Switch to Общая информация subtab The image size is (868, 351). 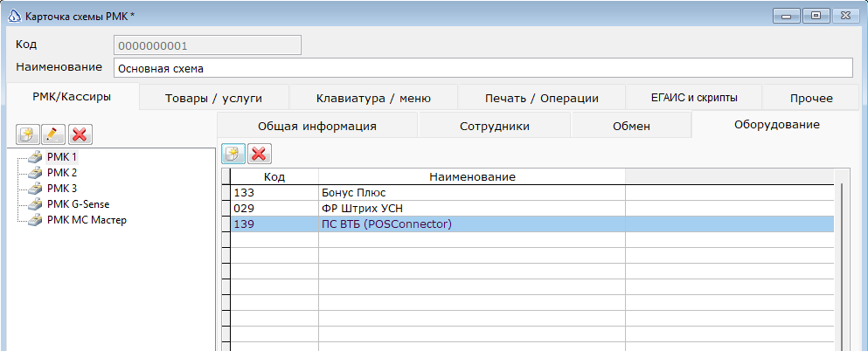316,126
